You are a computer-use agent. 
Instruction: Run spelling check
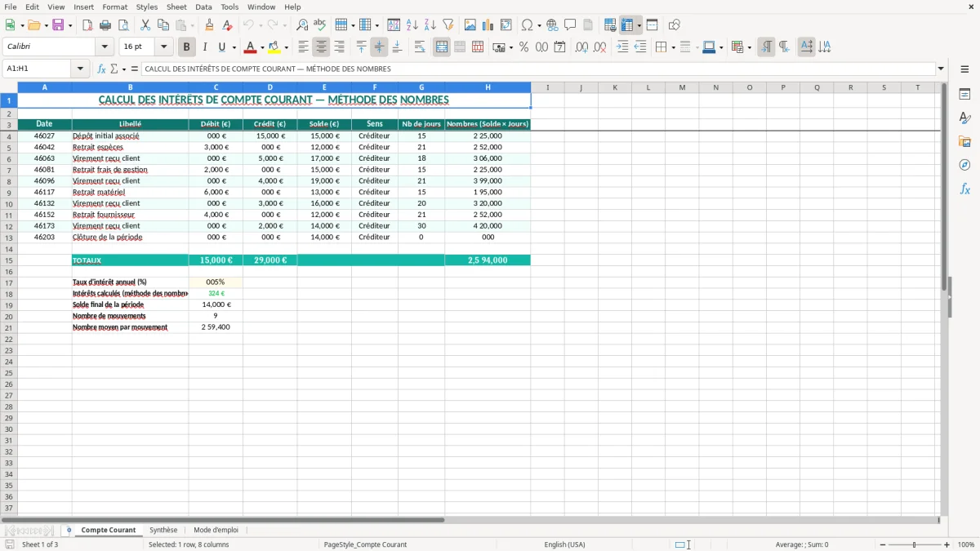tap(320, 25)
